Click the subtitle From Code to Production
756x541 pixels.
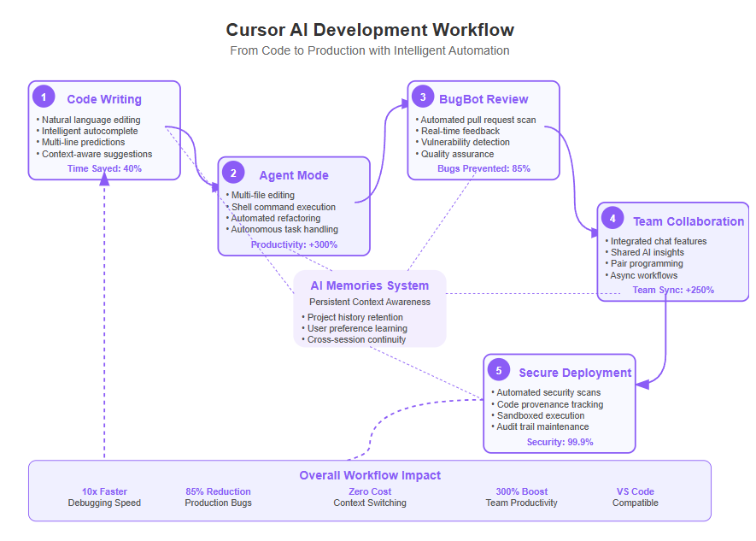[370, 50]
